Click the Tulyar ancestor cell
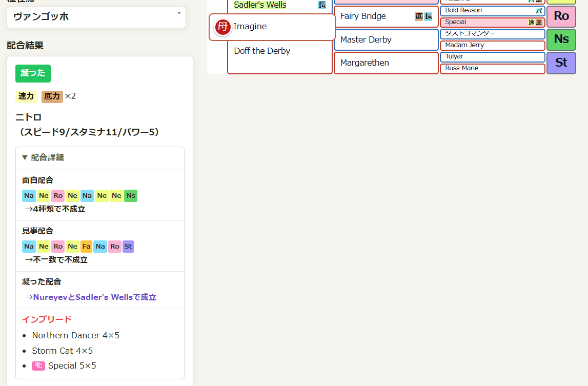 coord(492,57)
